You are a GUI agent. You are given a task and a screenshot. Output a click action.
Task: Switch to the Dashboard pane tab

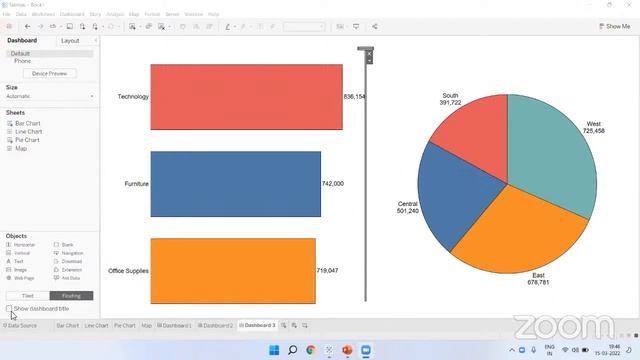22,40
